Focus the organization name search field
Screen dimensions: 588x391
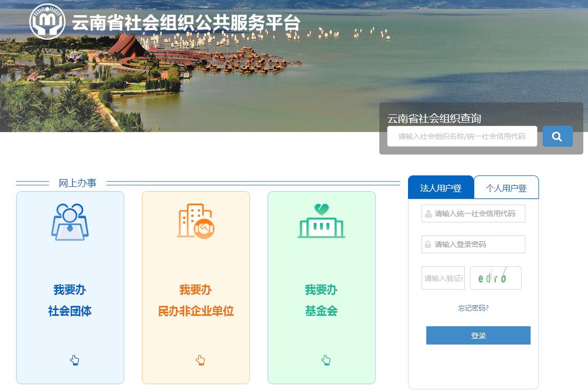(x=462, y=136)
